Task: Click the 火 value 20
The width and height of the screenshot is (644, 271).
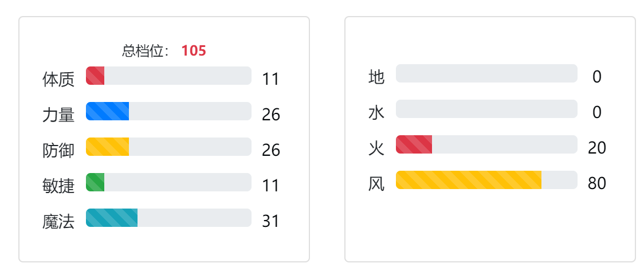Action: (x=597, y=148)
